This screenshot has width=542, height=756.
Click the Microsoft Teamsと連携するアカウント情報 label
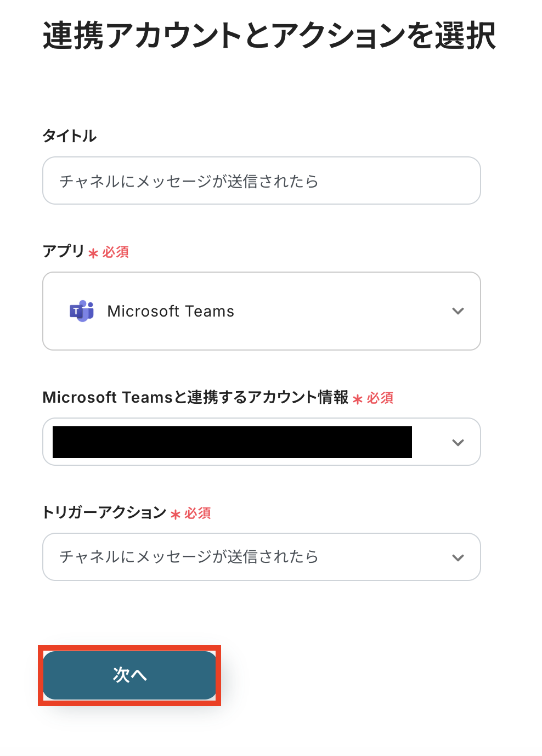(x=195, y=397)
